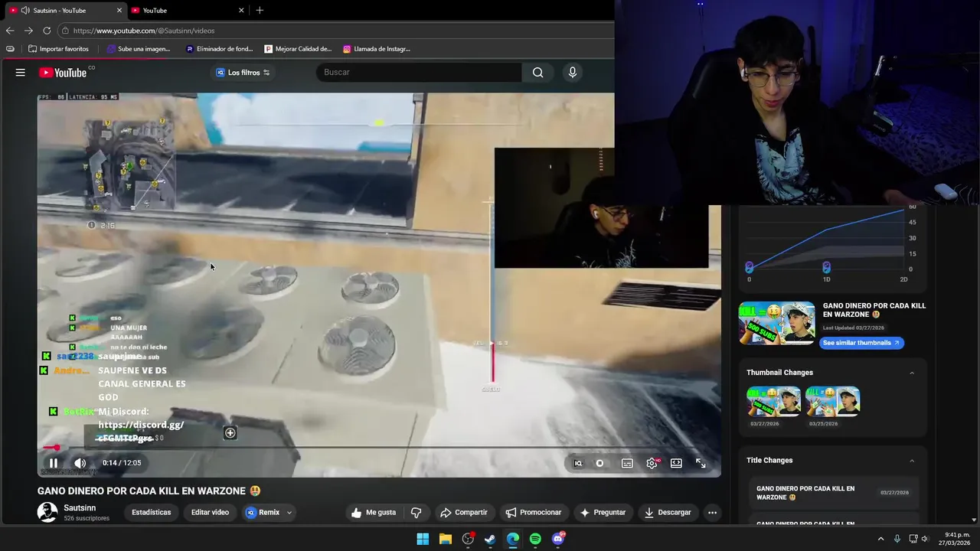Open the Sautsinn channel name link
The image size is (980, 551).
pyautogui.click(x=80, y=508)
